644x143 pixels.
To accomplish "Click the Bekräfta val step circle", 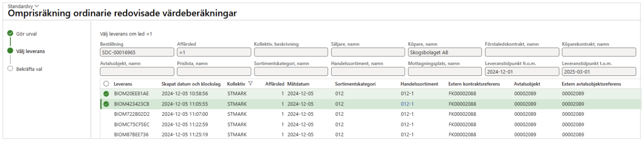I will tap(10, 69).
